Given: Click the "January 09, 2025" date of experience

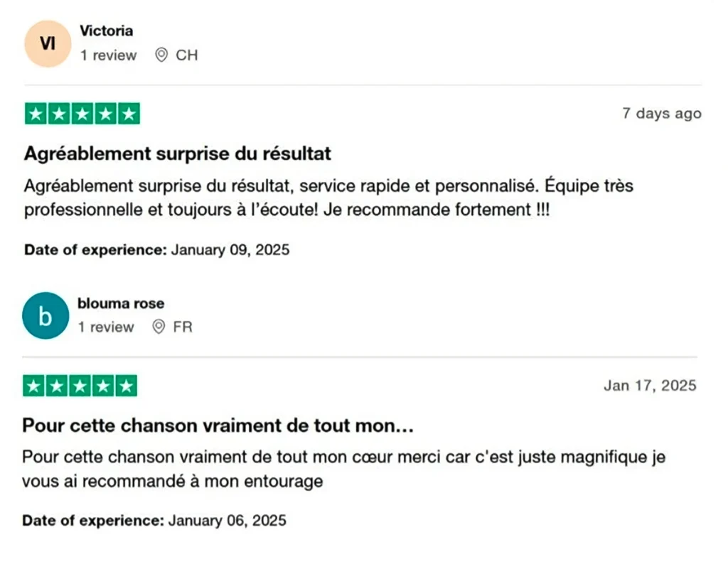Looking at the screenshot, I should point(230,250).
